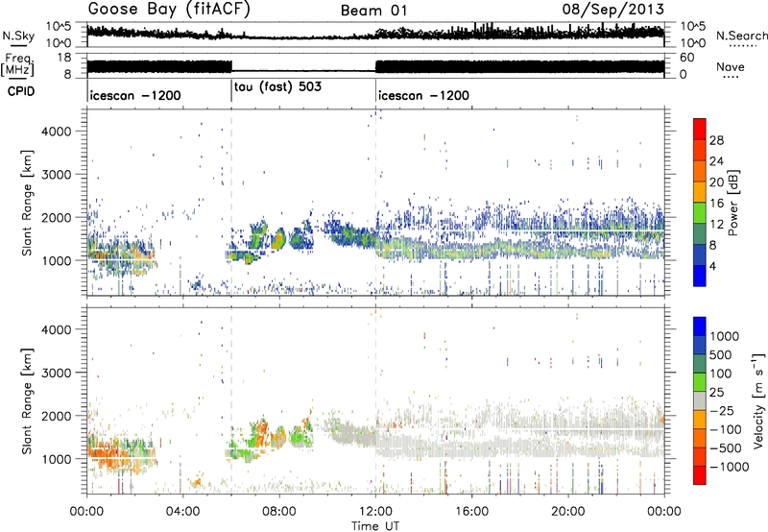Click the 'N.Sky' axis label
768x532 pixels.
(x=18, y=36)
